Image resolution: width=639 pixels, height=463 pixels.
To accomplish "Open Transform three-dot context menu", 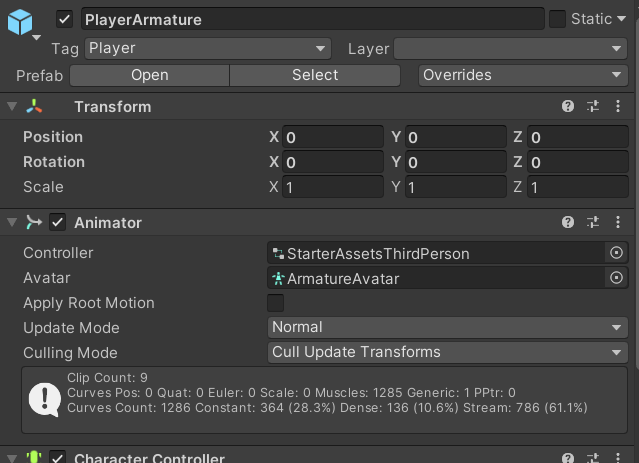I will tap(618, 106).
